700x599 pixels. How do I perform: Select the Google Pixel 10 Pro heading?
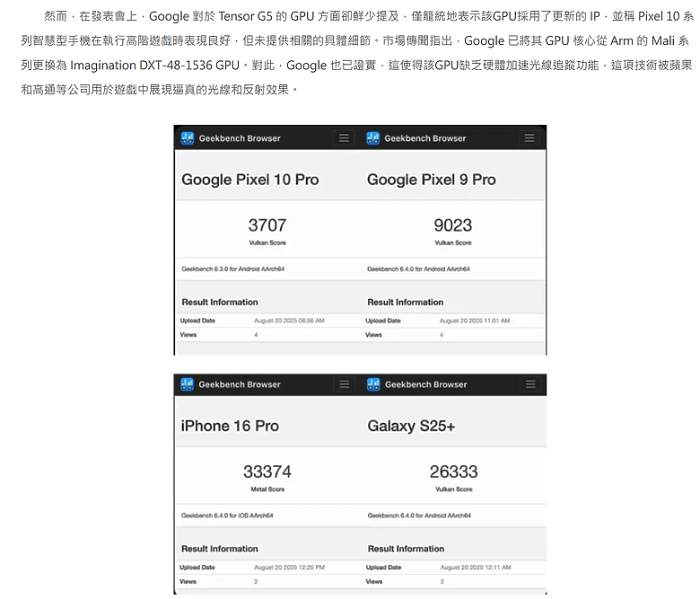point(250,180)
